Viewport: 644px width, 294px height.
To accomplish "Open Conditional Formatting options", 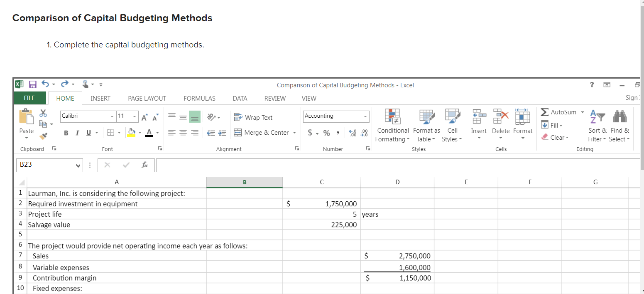I will (392, 125).
